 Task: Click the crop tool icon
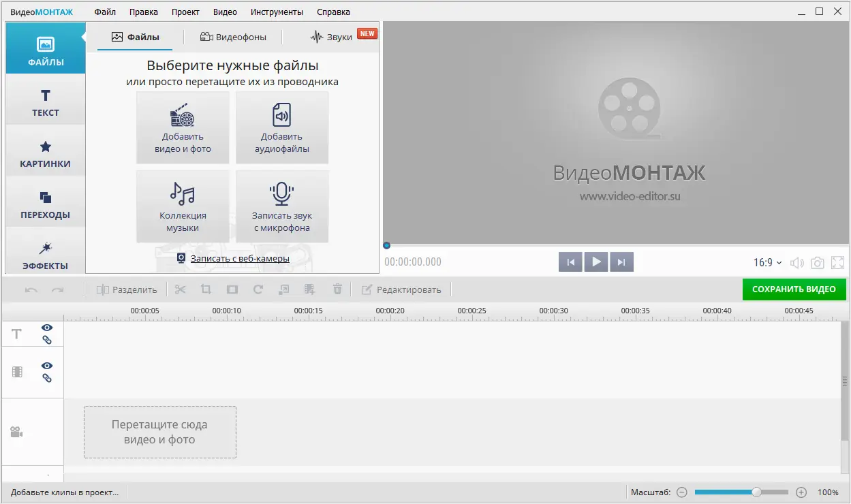206,289
